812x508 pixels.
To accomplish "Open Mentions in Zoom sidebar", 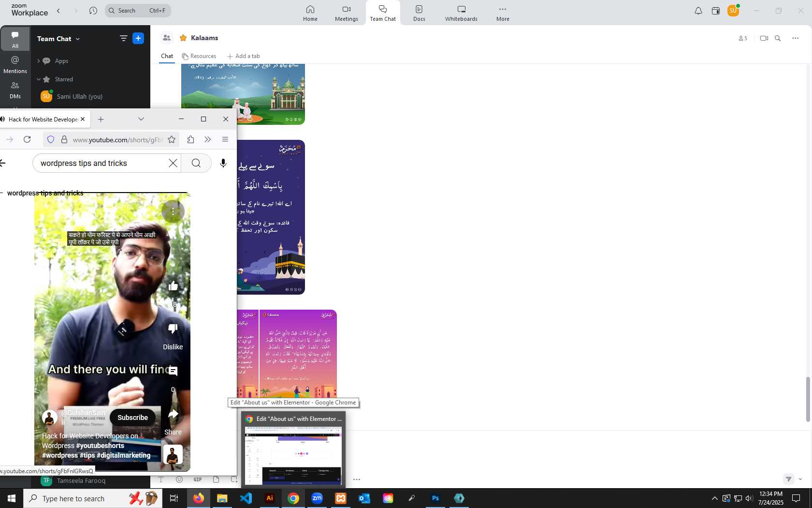I will click(15, 64).
